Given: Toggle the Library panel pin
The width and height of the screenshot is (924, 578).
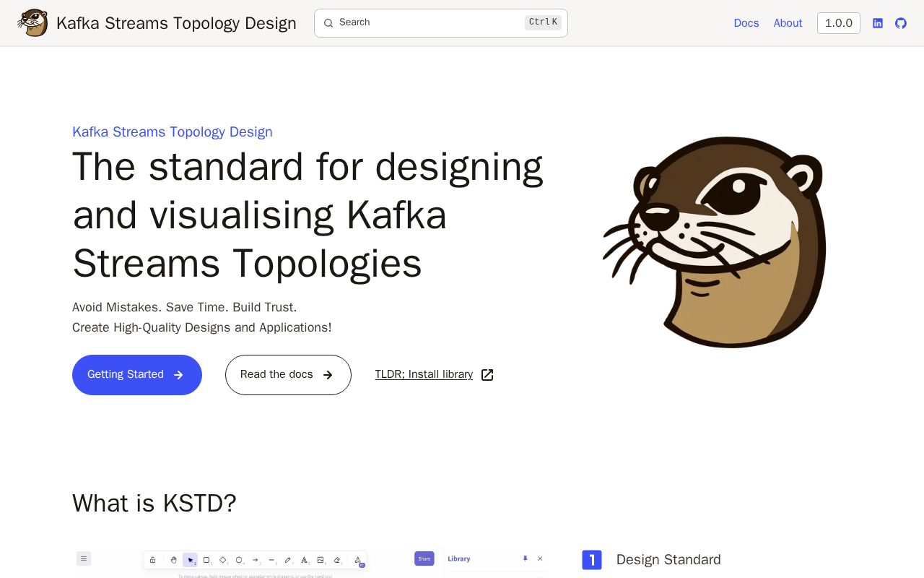Looking at the screenshot, I should [525, 558].
